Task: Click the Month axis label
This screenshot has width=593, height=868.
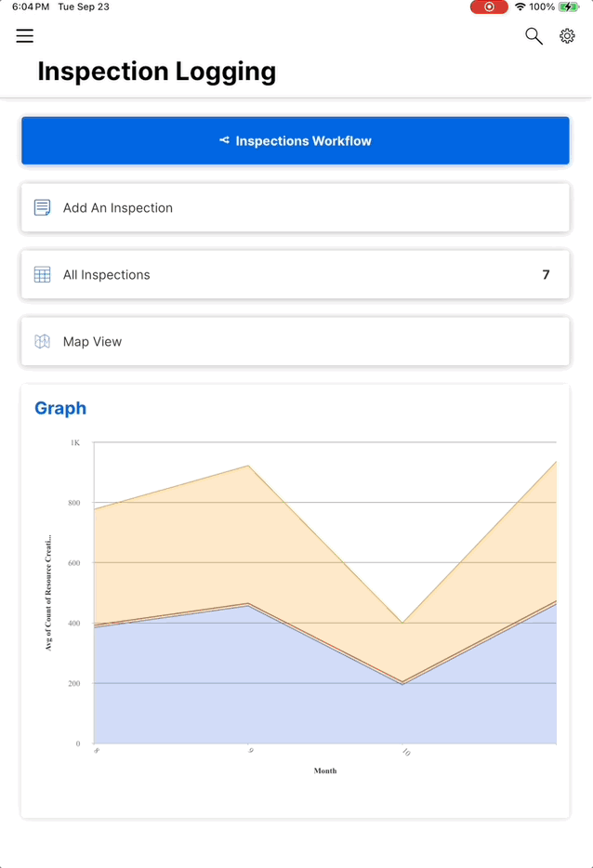Action: click(x=325, y=770)
